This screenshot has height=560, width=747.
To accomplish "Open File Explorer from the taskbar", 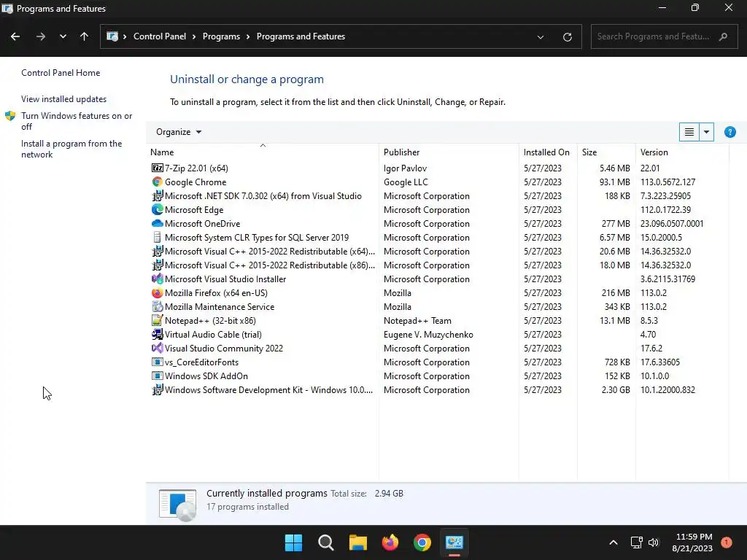I will coord(357,542).
